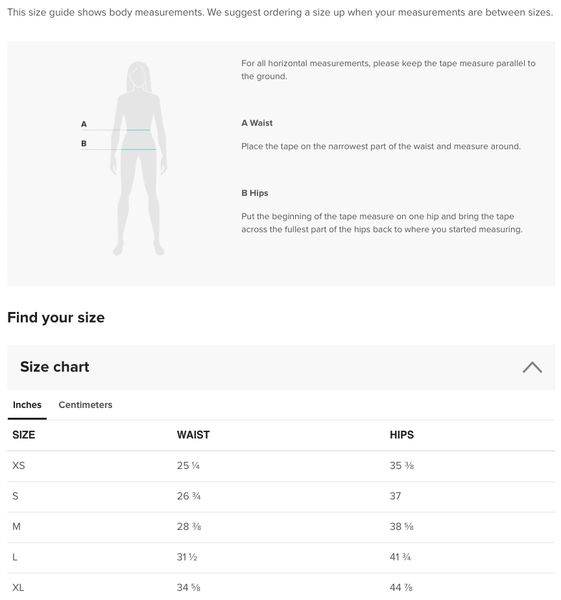The height and width of the screenshot is (600, 561).
Task: Select the S size row
Action: pyautogui.click(x=281, y=497)
